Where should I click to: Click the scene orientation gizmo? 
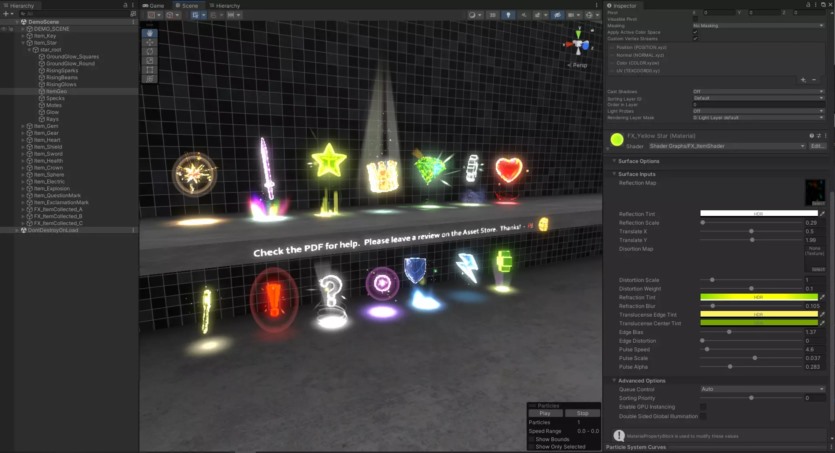pos(579,44)
